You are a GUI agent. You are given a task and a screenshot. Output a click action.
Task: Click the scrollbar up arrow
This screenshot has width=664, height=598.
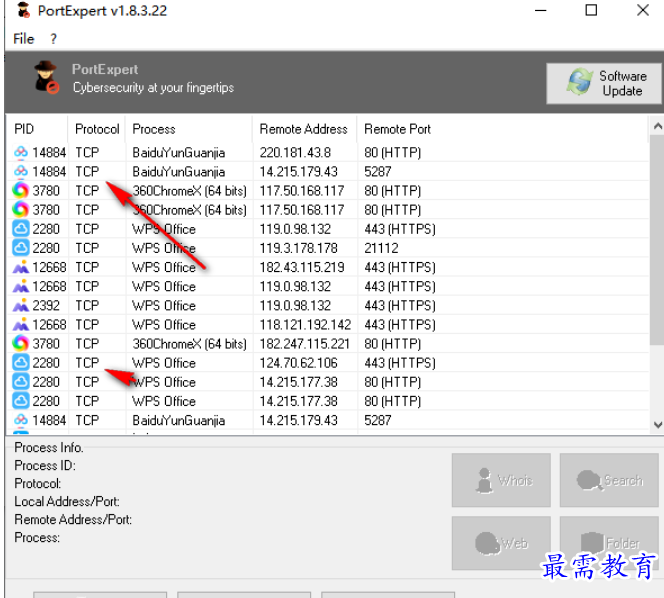(x=657, y=126)
